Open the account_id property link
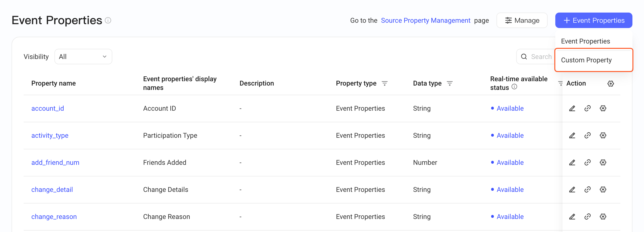 [x=47, y=108]
